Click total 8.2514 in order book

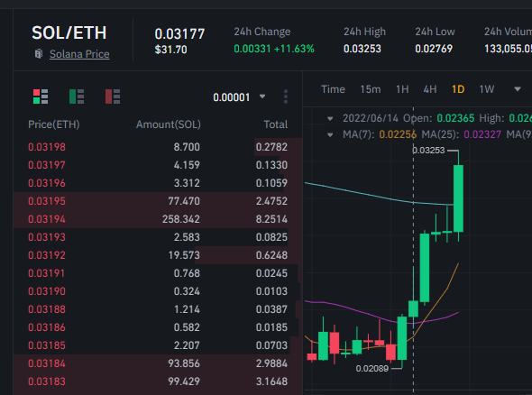coord(271,219)
